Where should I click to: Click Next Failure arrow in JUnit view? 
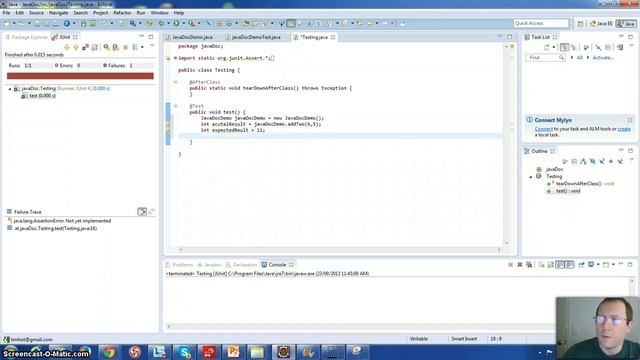tap(67, 47)
